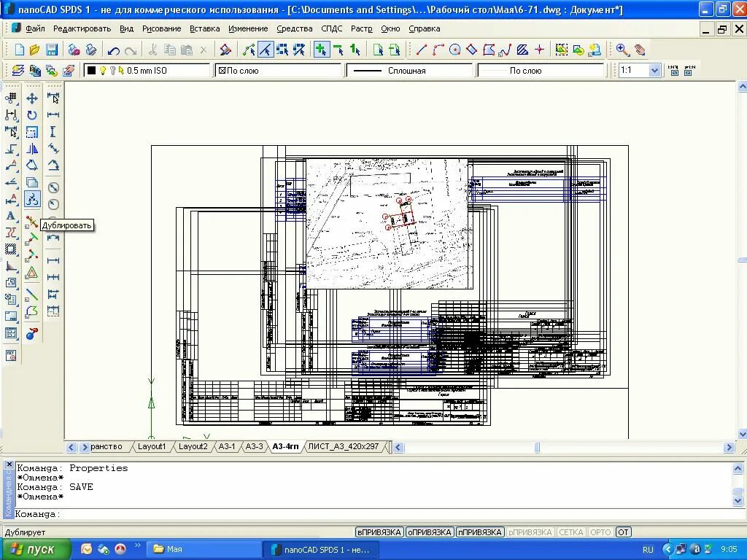Toggle the ОТ status button
Image resolution: width=747 pixels, height=560 pixels.
point(623,532)
